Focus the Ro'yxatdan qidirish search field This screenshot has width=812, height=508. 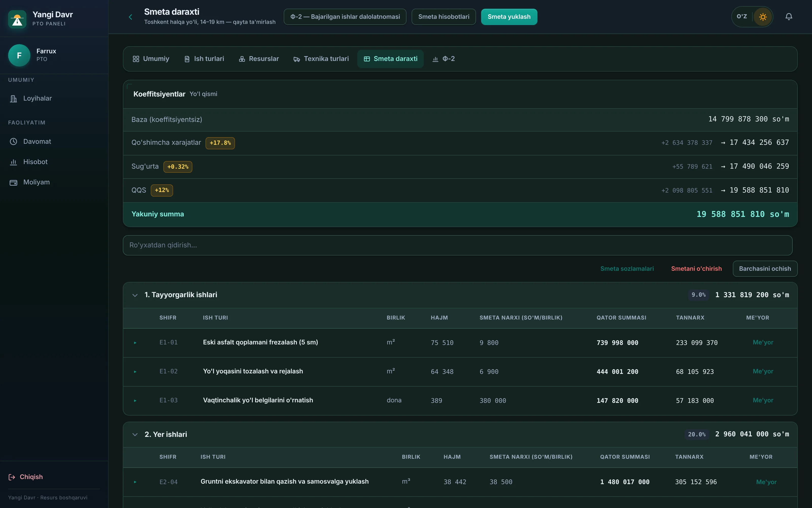click(x=458, y=245)
